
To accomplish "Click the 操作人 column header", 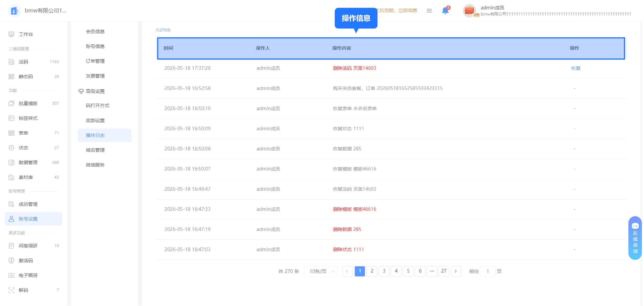I will coord(263,48).
